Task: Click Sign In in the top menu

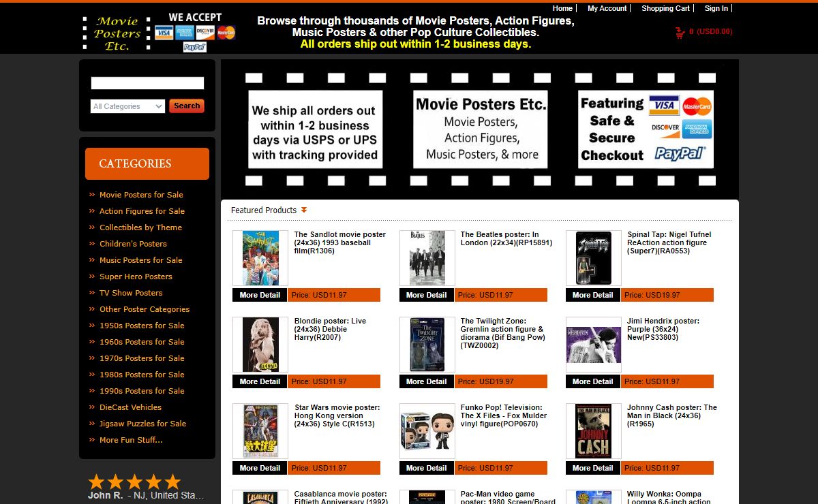Action: click(716, 8)
